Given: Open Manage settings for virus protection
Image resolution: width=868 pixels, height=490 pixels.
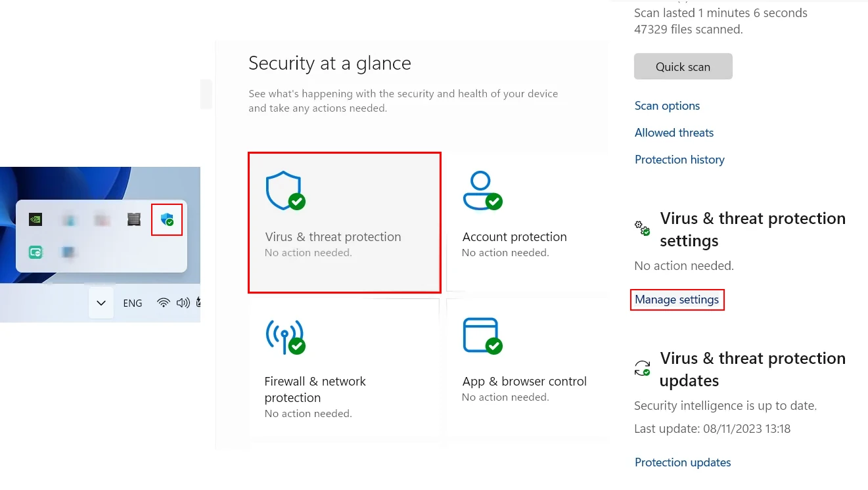Looking at the screenshot, I should pos(677,300).
